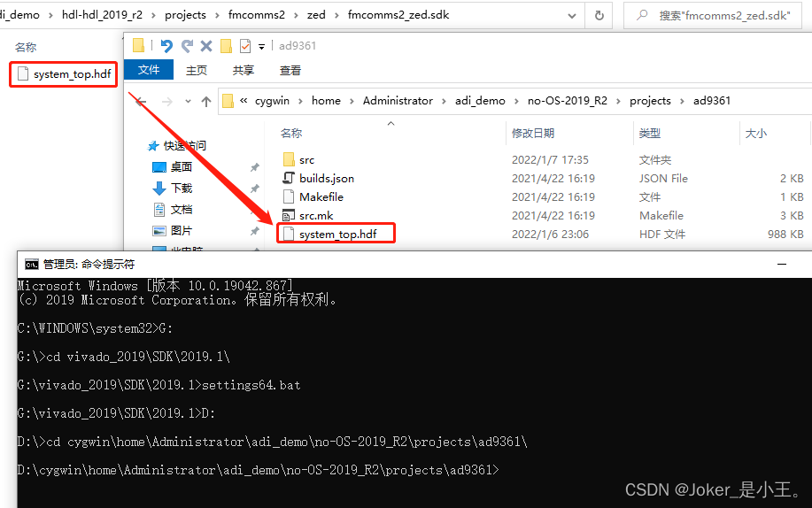Viewport: 812px width, 508px height.
Task: Select the src folder
Action: pyautogui.click(x=306, y=160)
